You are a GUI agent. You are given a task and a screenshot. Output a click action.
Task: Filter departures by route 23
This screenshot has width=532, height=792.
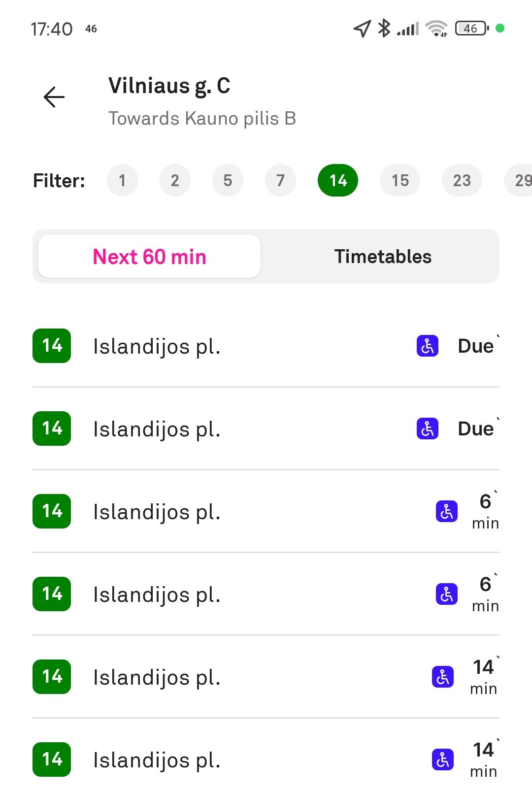[462, 180]
